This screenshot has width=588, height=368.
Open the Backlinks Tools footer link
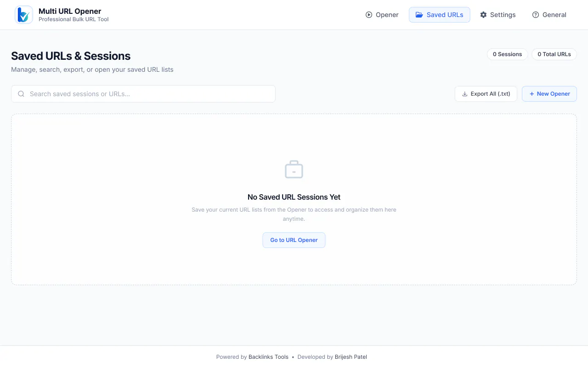coord(268,357)
